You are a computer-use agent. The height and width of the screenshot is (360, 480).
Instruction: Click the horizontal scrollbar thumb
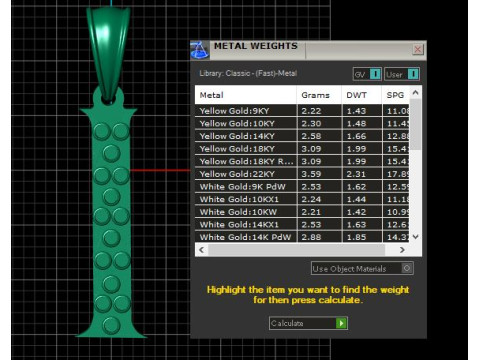(x=296, y=250)
